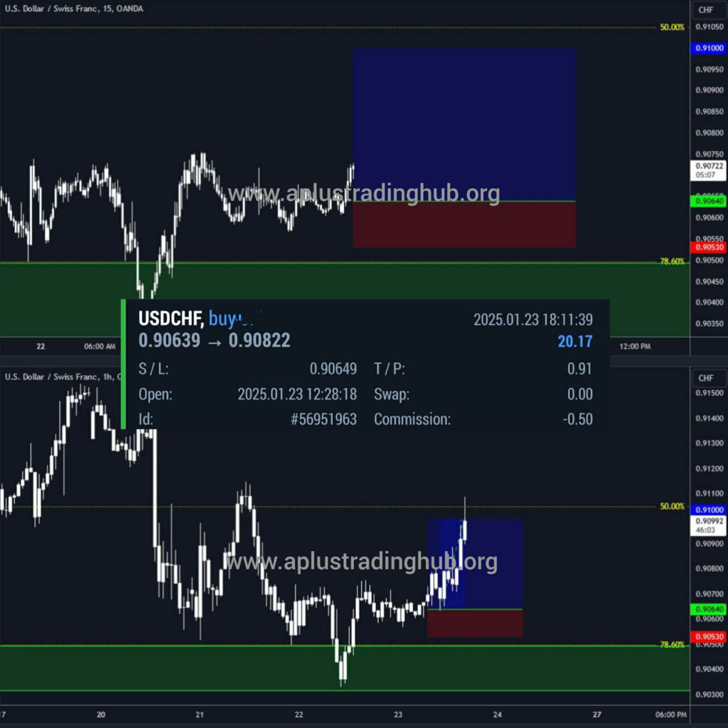Select blue 0.91000 price tag on upper chart
This screenshot has width=728, height=728.
[709, 48]
